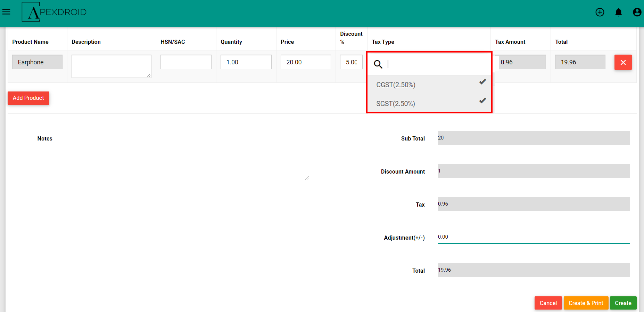Click the row Total field 19.96
Screen dimensions: 644x312
[x=580, y=62]
